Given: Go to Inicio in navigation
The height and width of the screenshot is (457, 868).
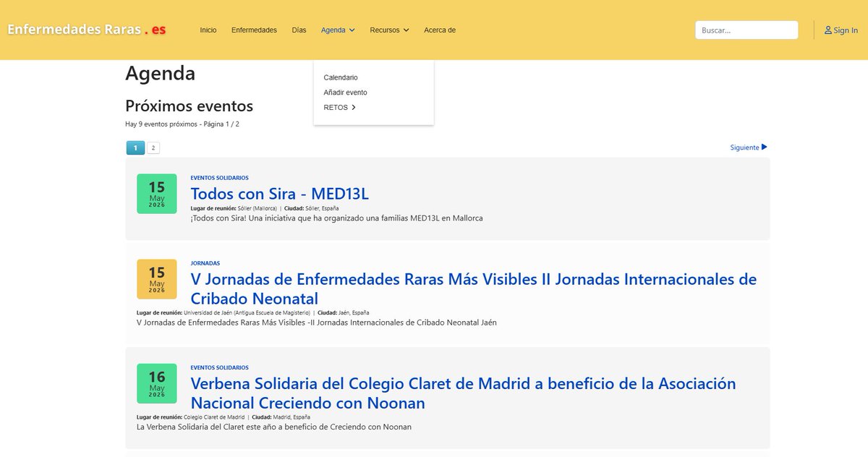Looking at the screenshot, I should pos(208,30).
